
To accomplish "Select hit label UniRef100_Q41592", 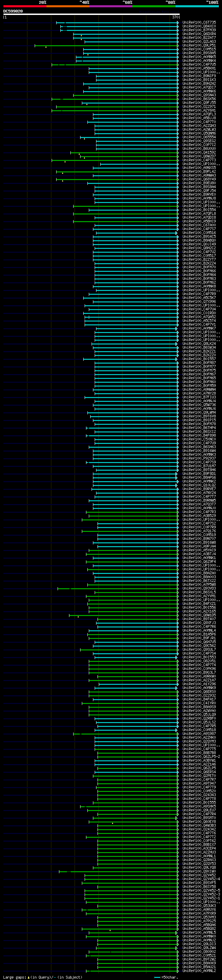I will point(199,153).
